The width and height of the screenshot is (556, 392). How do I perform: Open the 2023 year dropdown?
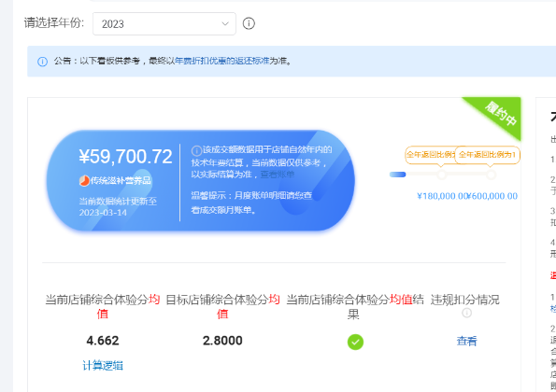[x=164, y=23]
